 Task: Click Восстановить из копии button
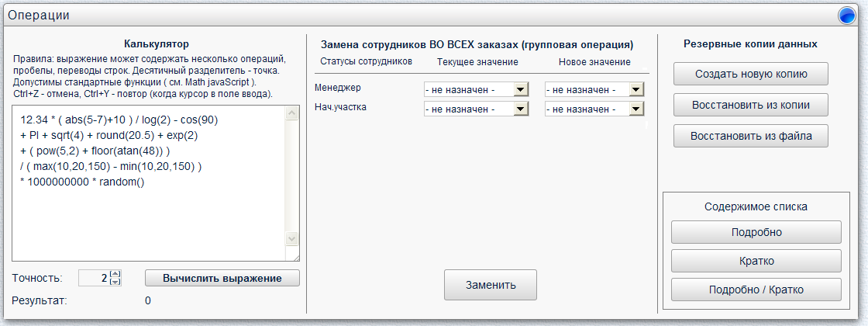coord(751,105)
